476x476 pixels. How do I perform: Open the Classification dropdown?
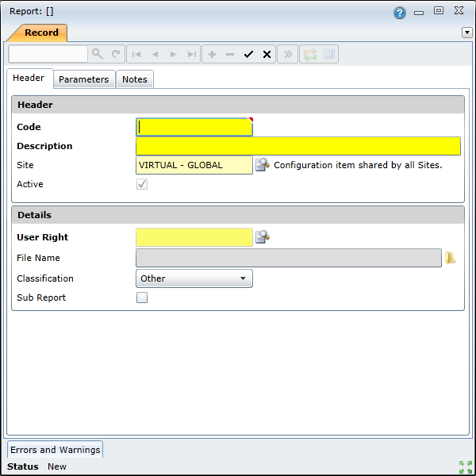coord(194,278)
